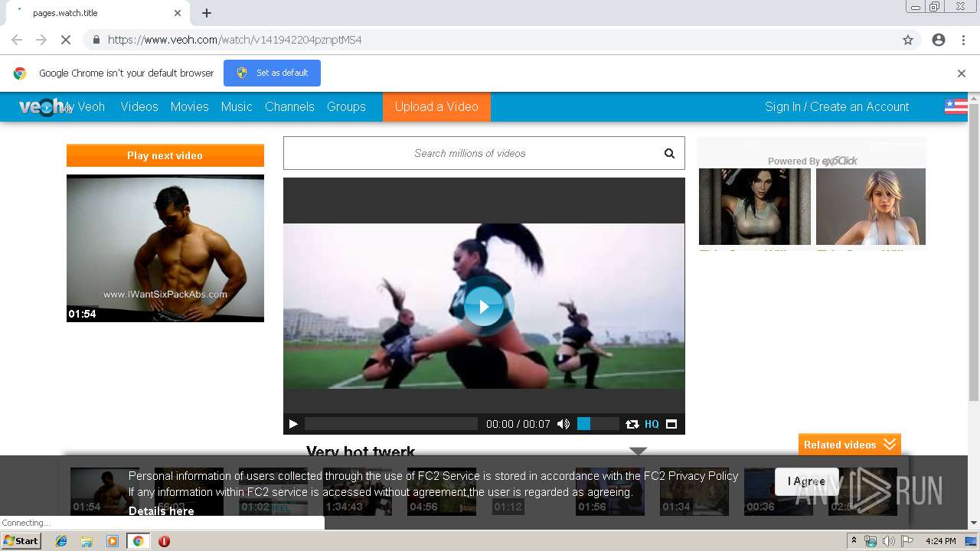Screen dimensions: 980x551
Task: Adjust the video volume slider
Action: [x=597, y=424]
